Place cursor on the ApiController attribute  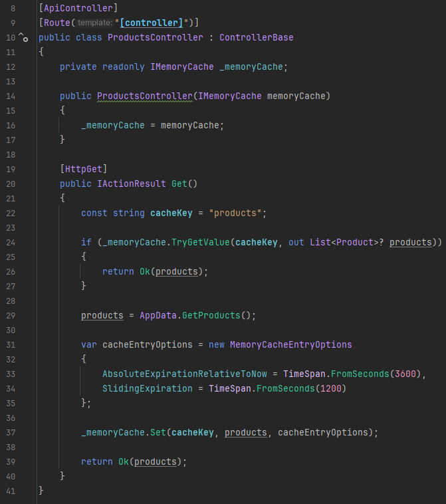pyautogui.click(x=78, y=8)
